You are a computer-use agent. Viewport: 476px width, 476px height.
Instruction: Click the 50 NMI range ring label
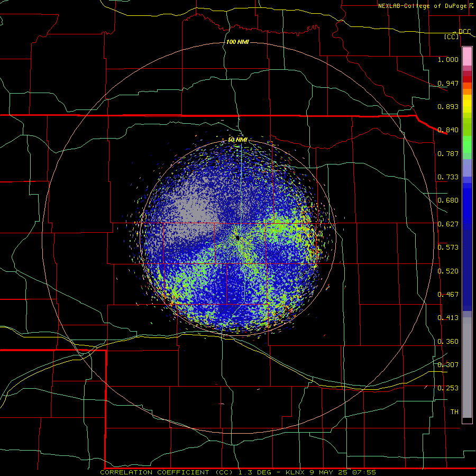pyautogui.click(x=237, y=140)
